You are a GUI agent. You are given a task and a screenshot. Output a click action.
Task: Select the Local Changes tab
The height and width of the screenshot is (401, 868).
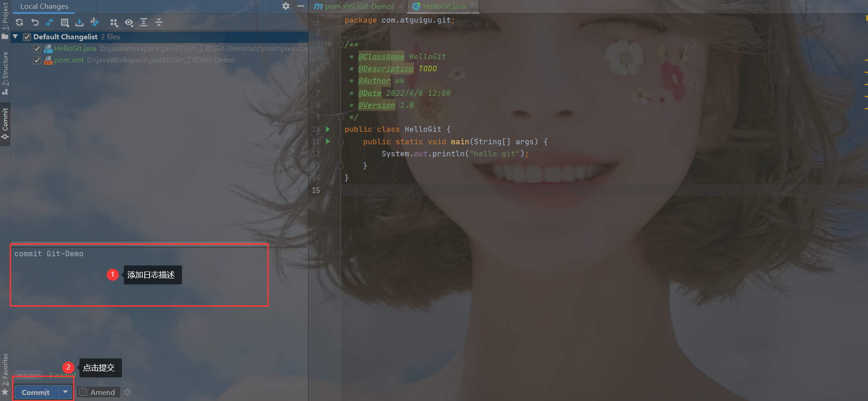(x=44, y=6)
